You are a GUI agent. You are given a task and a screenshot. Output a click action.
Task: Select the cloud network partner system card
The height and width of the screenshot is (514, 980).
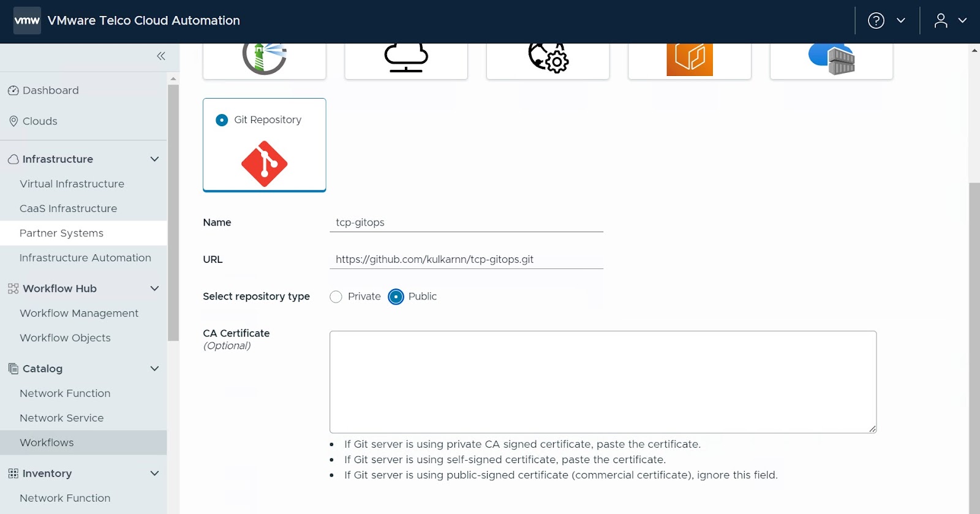(406, 61)
